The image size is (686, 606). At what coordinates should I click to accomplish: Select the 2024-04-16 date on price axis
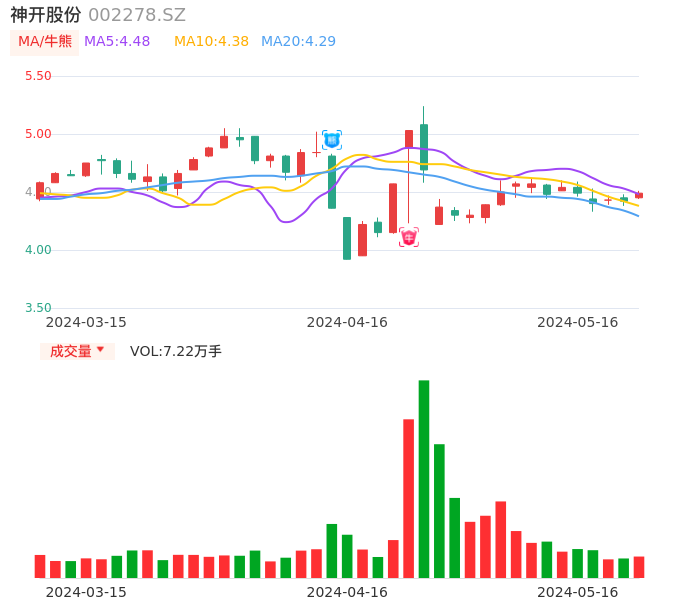[346, 322]
